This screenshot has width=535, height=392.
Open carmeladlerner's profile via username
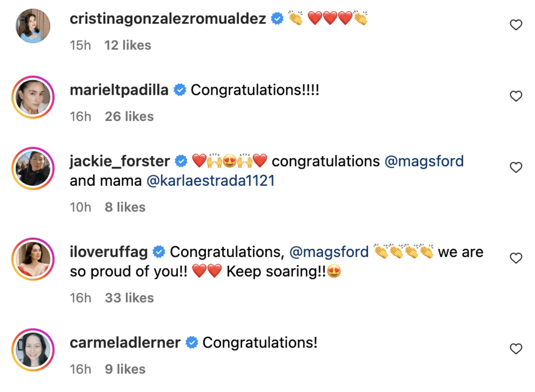[x=125, y=343]
